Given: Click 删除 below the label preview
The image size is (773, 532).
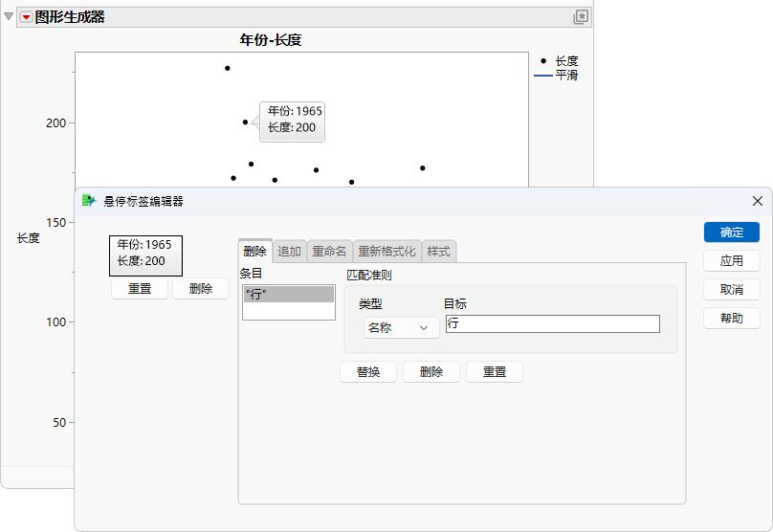Looking at the screenshot, I should click(201, 288).
